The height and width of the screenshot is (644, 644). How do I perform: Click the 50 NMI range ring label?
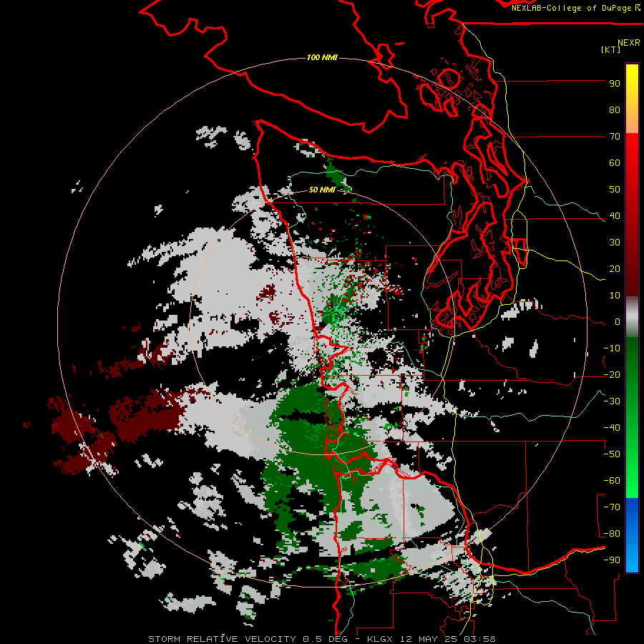point(322,190)
